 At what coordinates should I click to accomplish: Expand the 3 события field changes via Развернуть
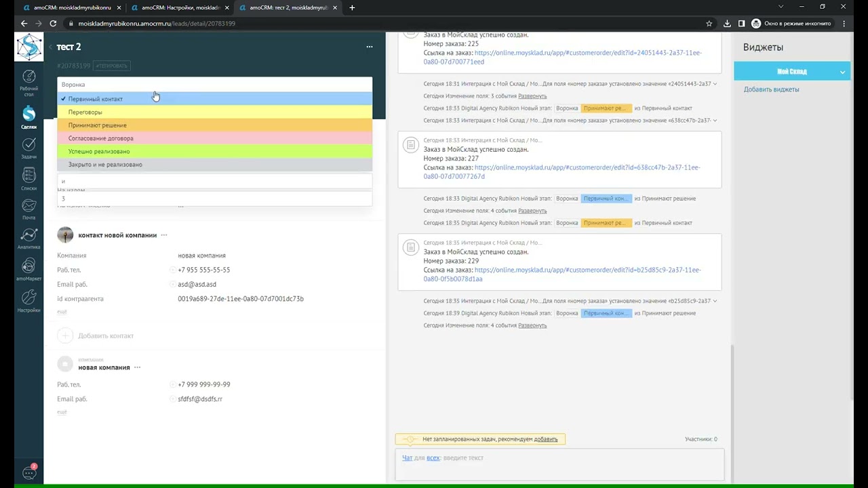pos(532,96)
